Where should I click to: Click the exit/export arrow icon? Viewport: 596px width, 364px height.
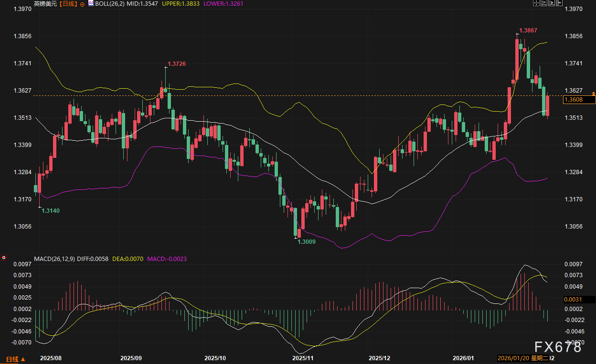(x=559, y=3)
